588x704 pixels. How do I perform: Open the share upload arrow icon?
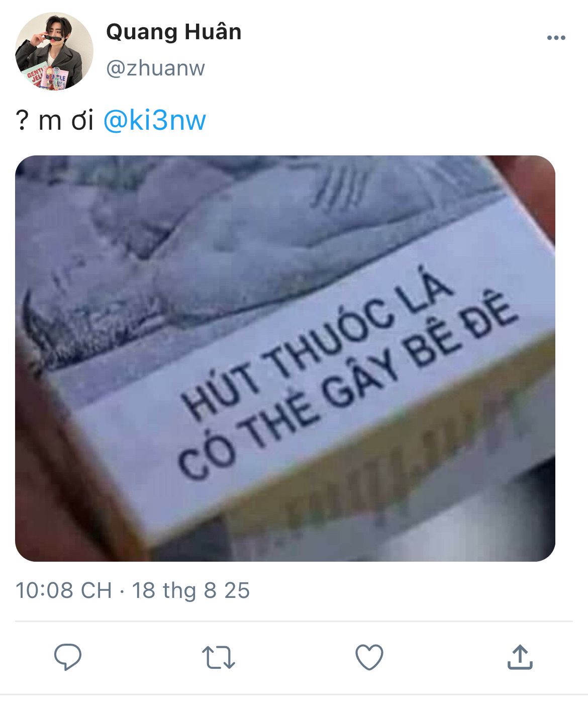[520, 657]
